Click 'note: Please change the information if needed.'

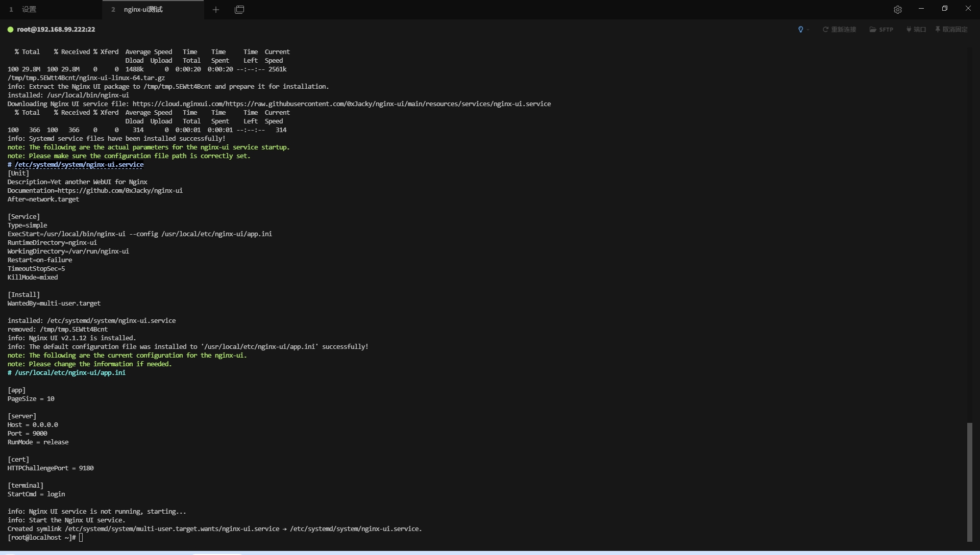point(89,364)
